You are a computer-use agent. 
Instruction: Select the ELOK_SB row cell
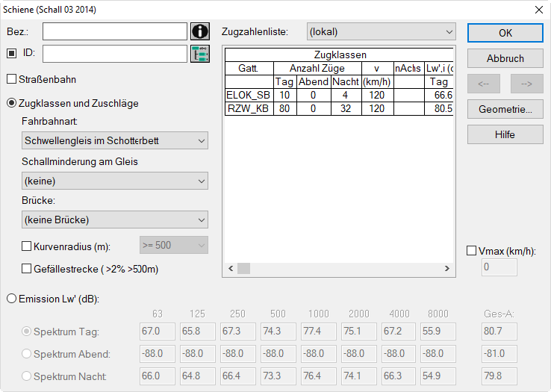pos(249,95)
